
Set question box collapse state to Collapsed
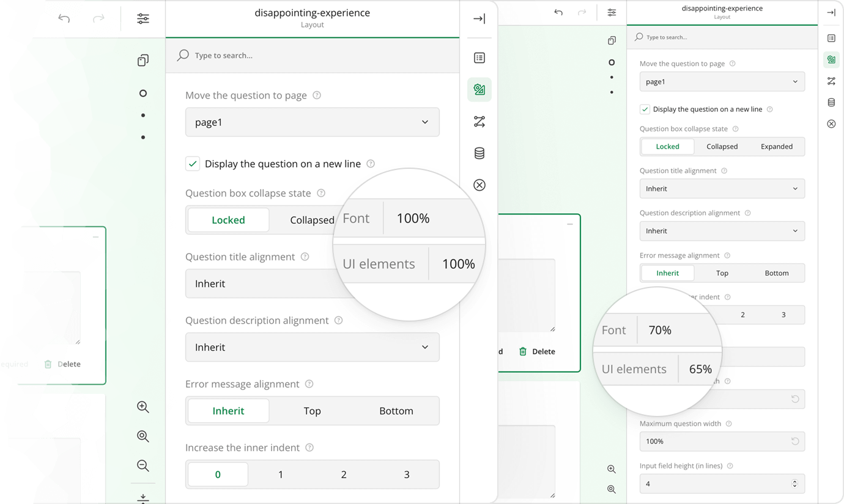click(312, 220)
